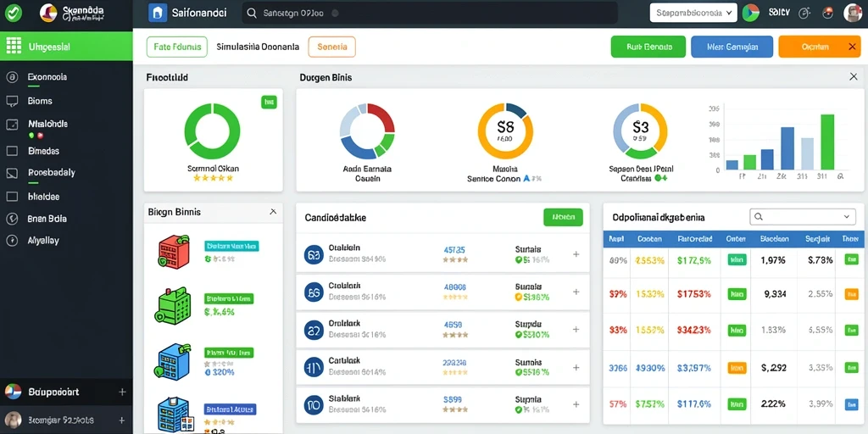Viewport: 868px width, 434px height.
Task: Click the multicolor pie icon in header
Action: [751, 13]
